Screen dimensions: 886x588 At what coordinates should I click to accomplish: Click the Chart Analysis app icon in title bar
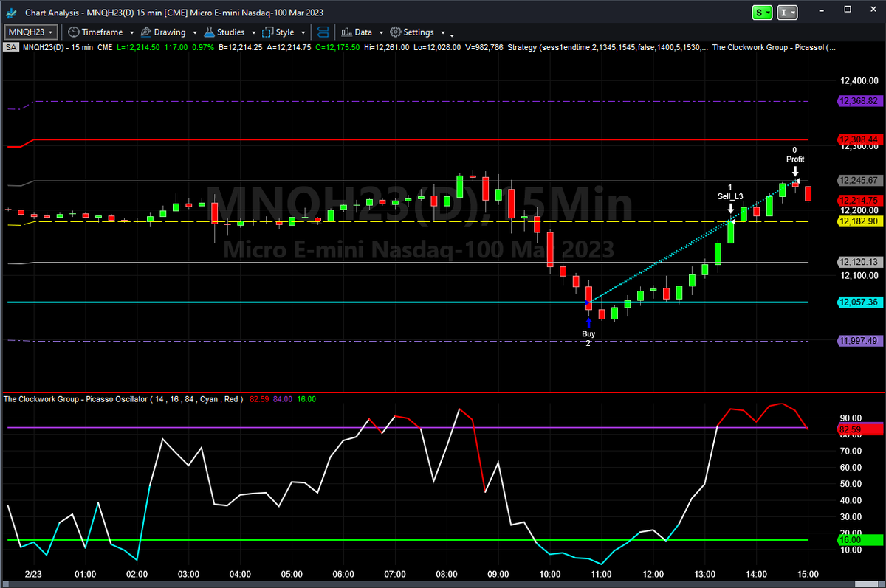[x=10, y=13]
